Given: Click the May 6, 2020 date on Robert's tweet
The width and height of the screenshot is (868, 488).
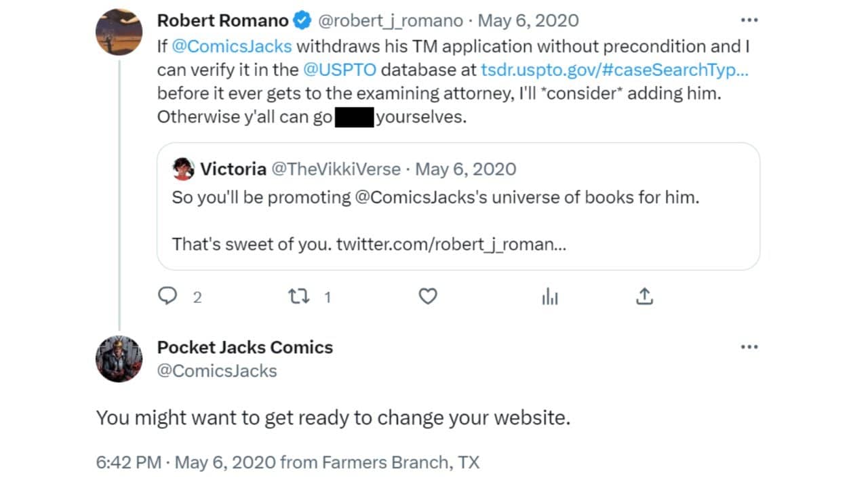Looking at the screenshot, I should (x=528, y=20).
